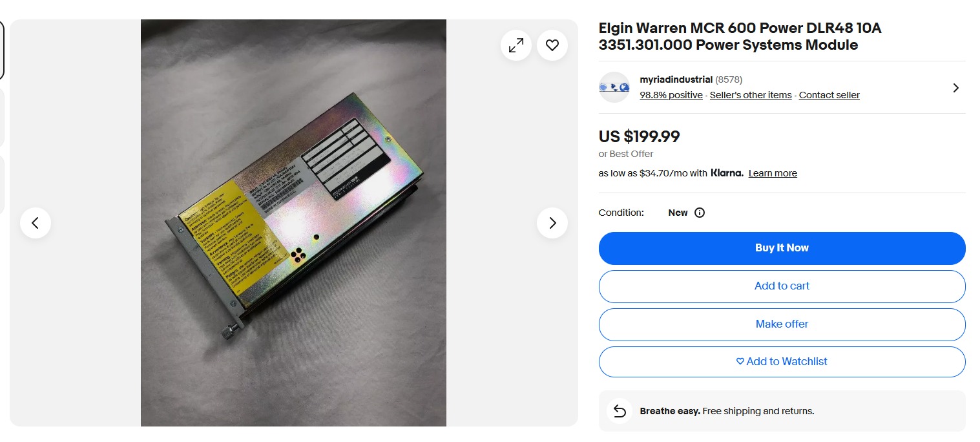Click the Elgin Warren MCR 600 listing title

coord(740,37)
